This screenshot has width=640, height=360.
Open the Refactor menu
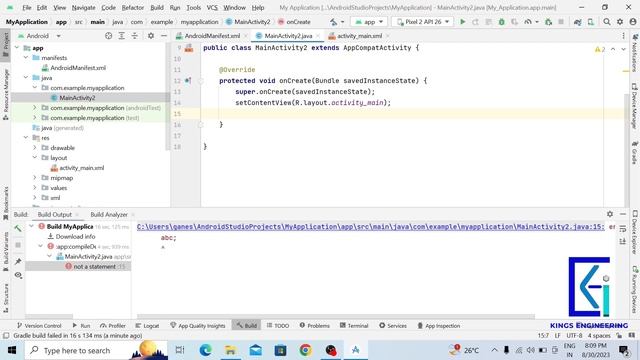(133, 8)
